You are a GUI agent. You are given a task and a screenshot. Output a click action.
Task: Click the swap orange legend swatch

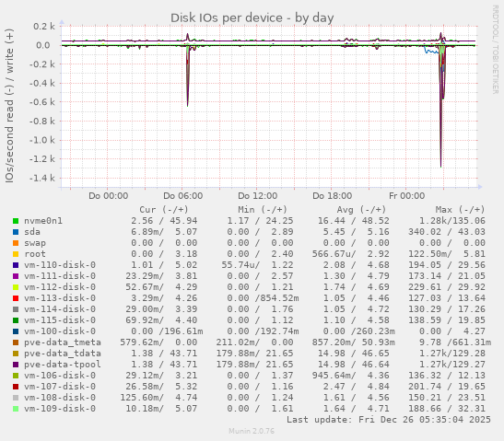16,243
